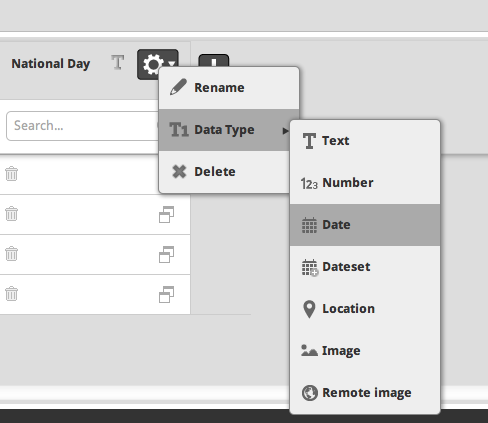Set the data type to Dateset

click(x=365, y=267)
